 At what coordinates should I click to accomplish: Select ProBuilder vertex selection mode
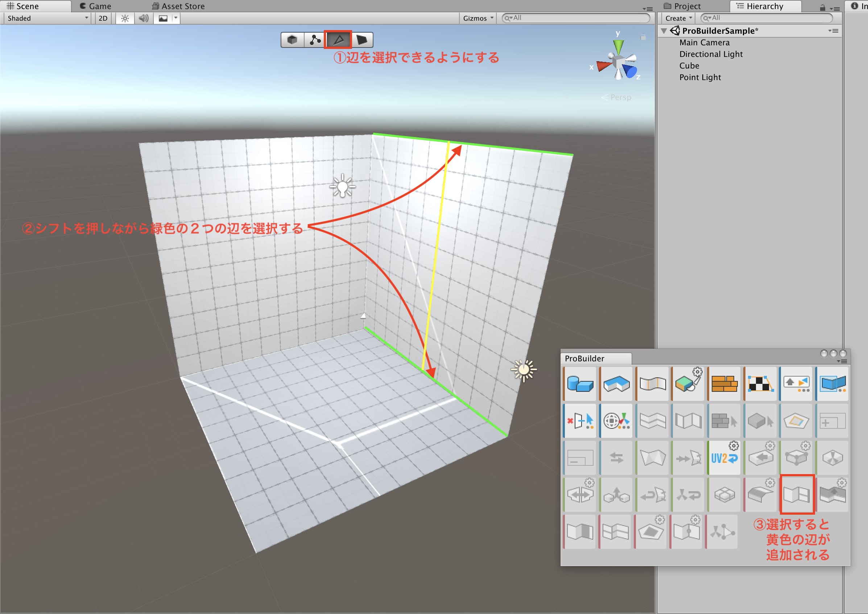(315, 40)
